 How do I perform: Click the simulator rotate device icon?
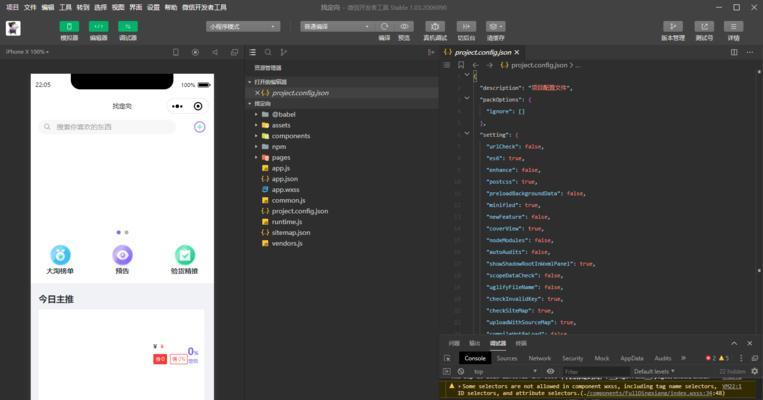176,52
